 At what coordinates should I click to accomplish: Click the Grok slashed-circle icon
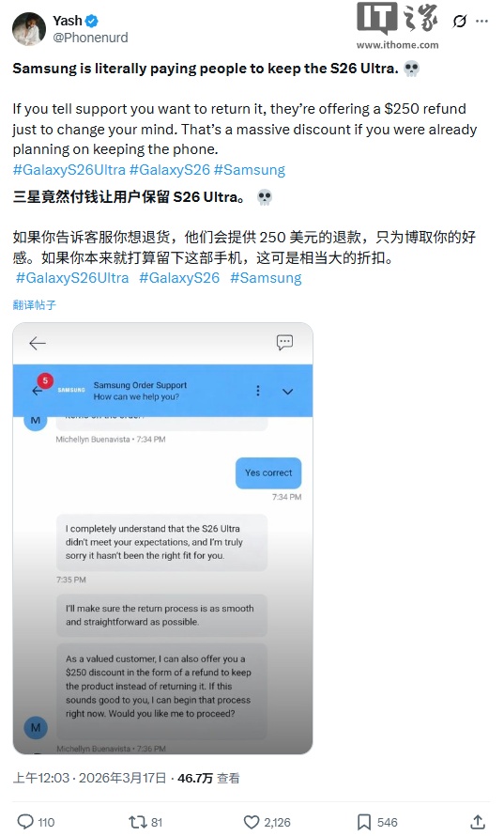pos(459,22)
